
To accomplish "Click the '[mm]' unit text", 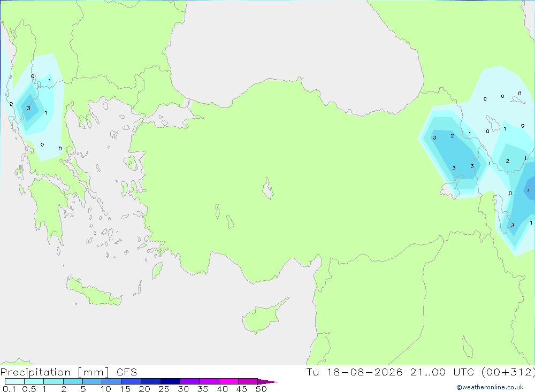I will (x=93, y=372).
